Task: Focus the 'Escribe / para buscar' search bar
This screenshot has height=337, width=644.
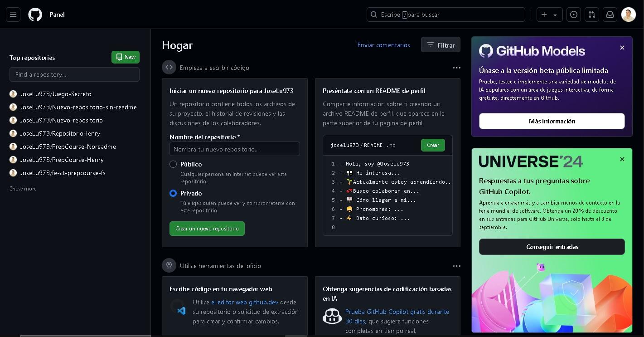Action: tap(445, 15)
